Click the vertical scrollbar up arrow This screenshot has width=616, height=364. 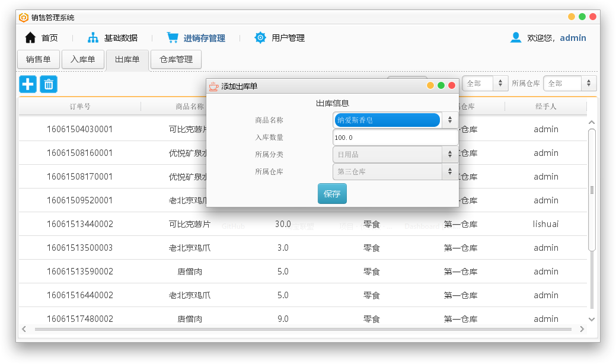click(592, 123)
